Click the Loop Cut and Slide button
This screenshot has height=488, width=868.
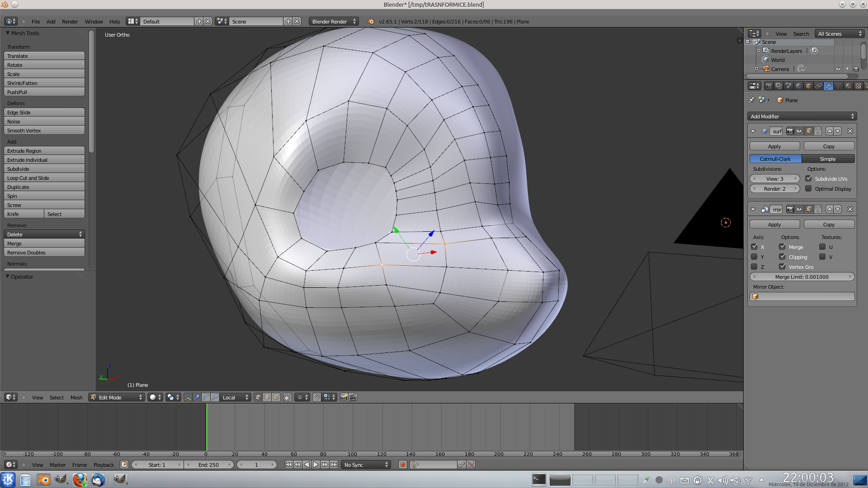coord(44,178)
